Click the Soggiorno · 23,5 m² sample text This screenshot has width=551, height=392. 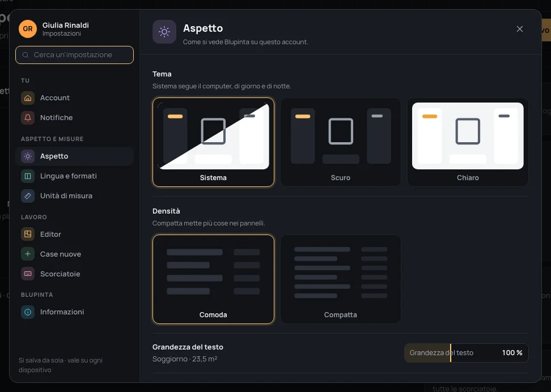[185, 359]
